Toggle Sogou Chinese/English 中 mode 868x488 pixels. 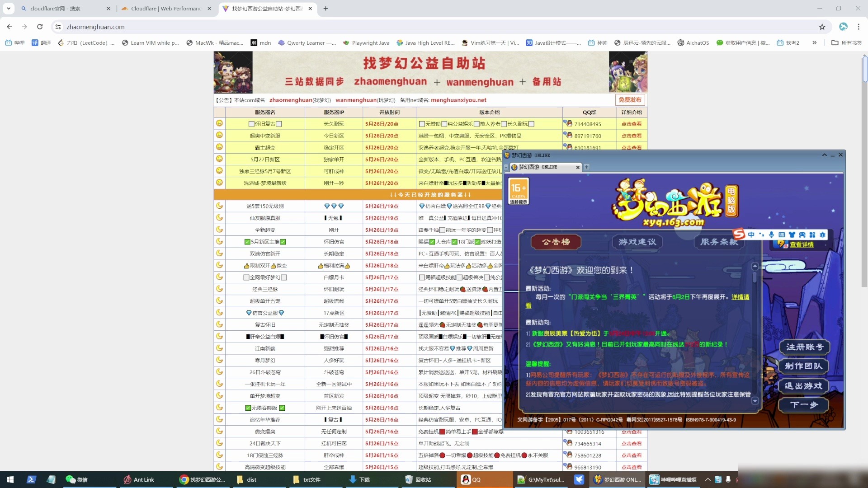coord(751,235)
